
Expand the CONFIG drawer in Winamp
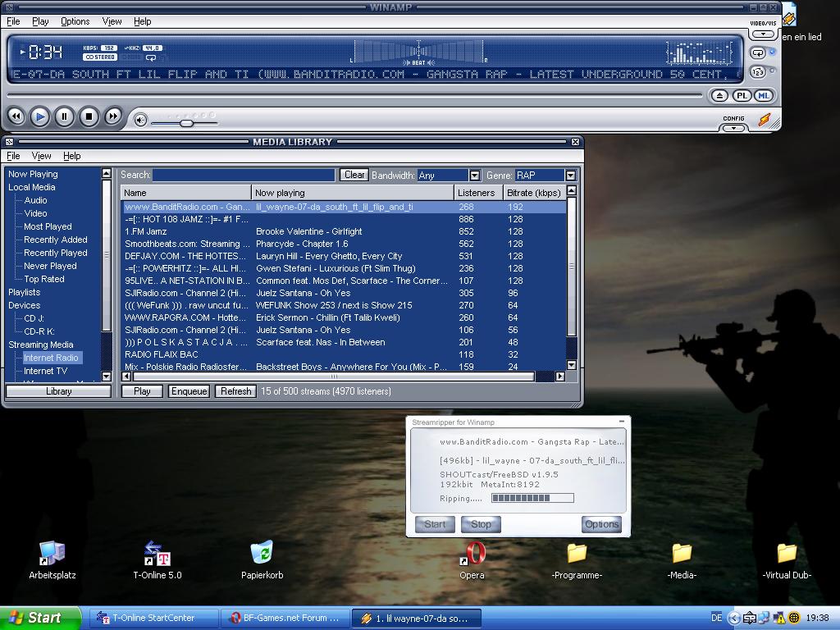(733, 128)
